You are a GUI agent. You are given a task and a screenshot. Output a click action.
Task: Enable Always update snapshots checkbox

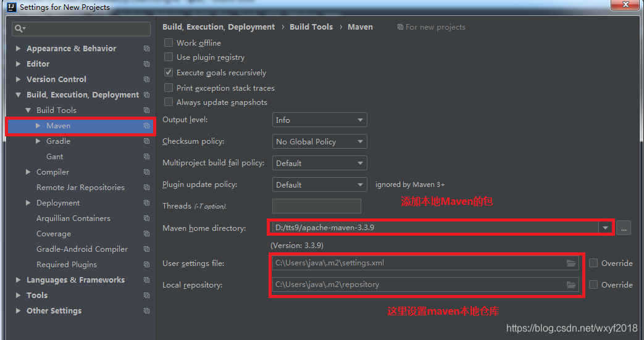169,102
